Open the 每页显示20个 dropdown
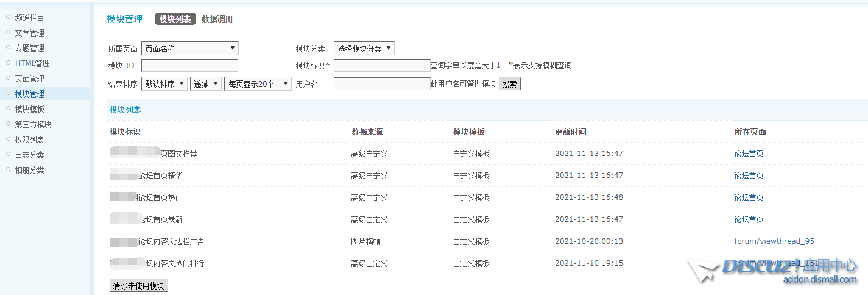 [258, 84]
